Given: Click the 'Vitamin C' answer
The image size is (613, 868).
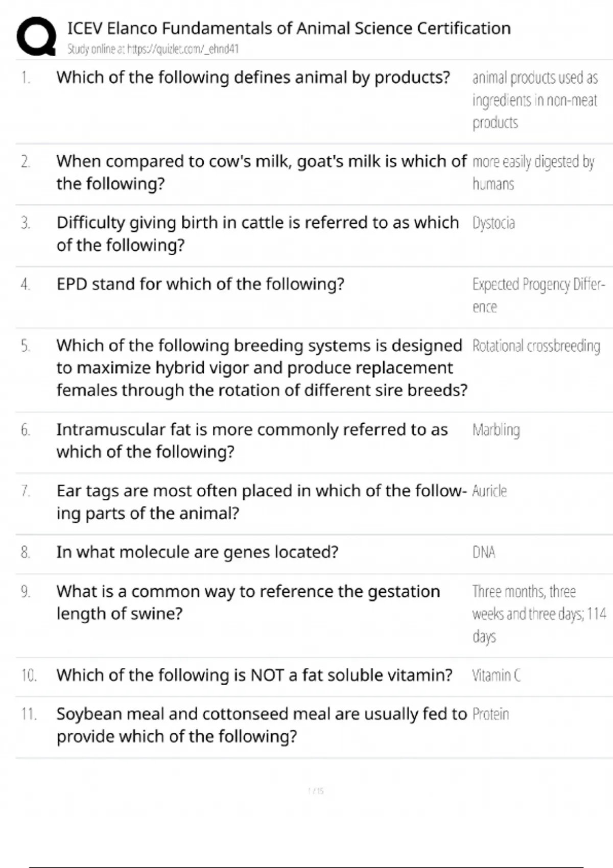Looking at the screenshot, I should [x=497, y=676].
